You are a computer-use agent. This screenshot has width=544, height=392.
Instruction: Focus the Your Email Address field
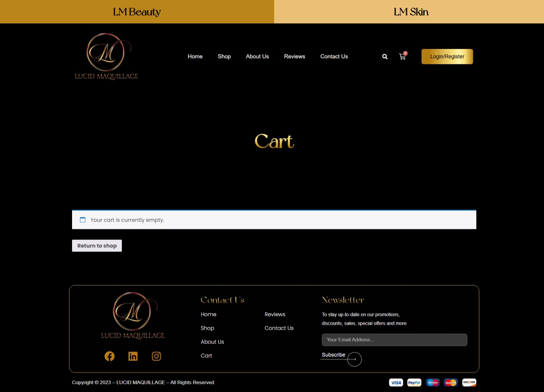click(x=394, y=340)
